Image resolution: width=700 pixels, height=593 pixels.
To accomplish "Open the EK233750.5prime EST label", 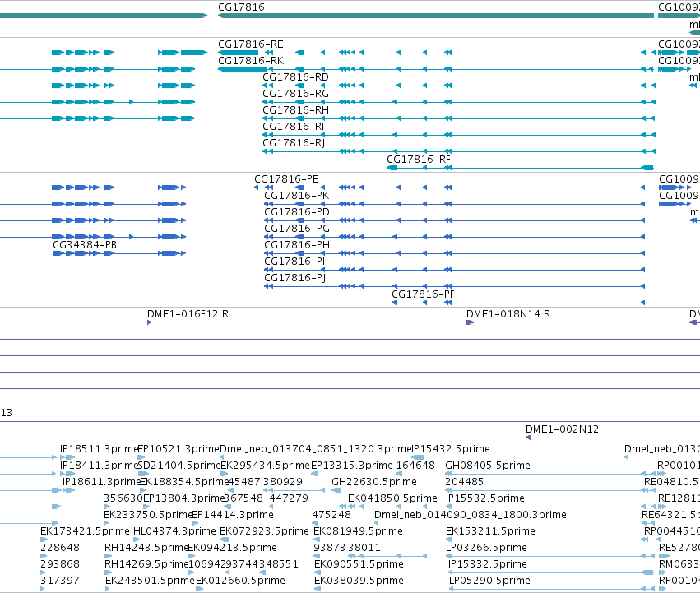I will click(x=148, y=516).
